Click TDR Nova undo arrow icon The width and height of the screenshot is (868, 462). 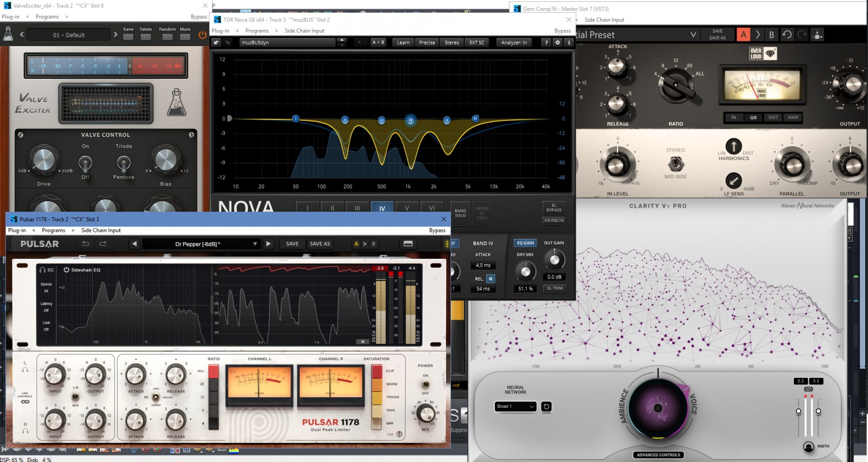(216, 42)
